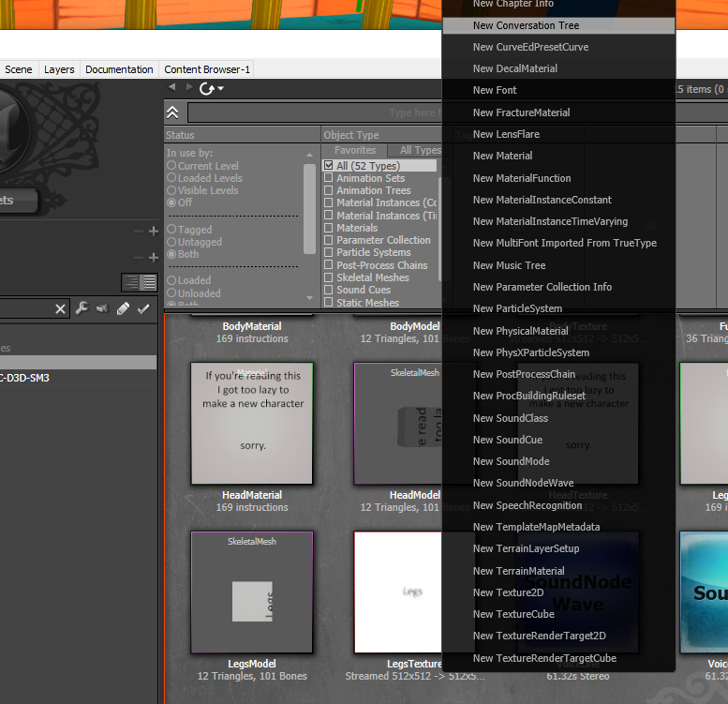Check the Material Instances (Ti filter
This screenshot has width=728, height=704.
329,215
